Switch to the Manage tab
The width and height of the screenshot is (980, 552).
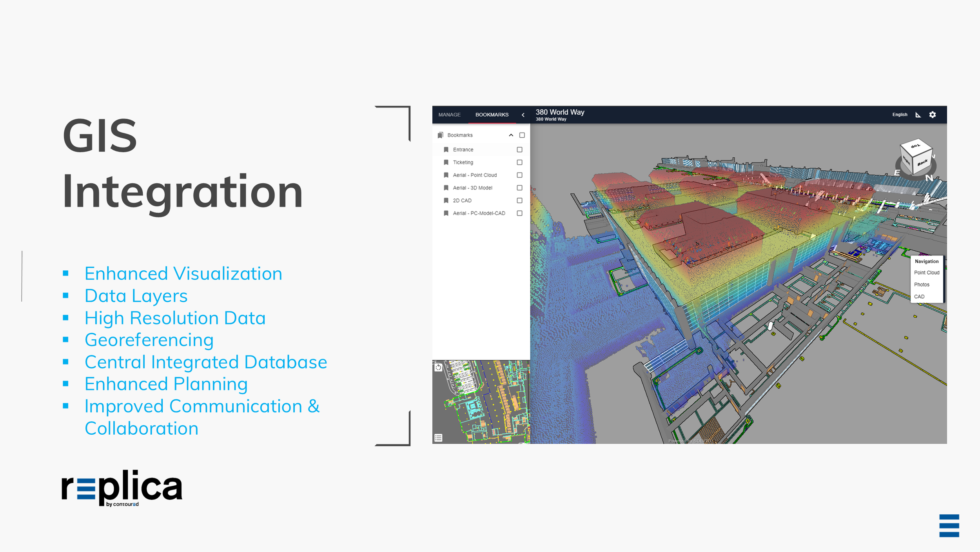coord(449,115)
